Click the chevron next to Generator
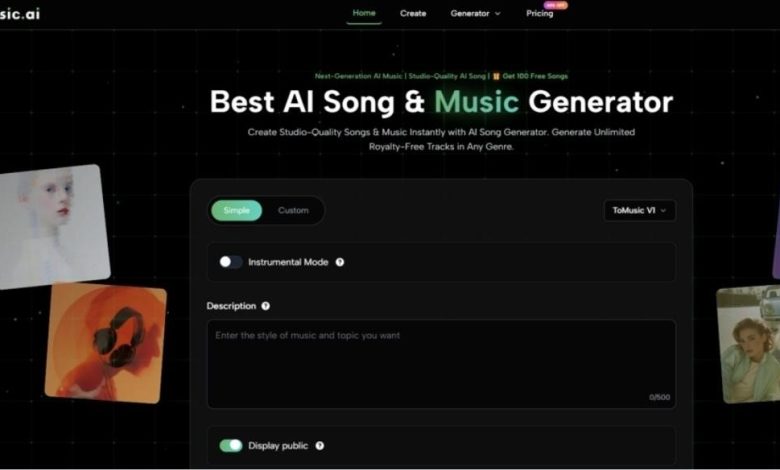This screenshot has height=470, width=780. (497, 14)
